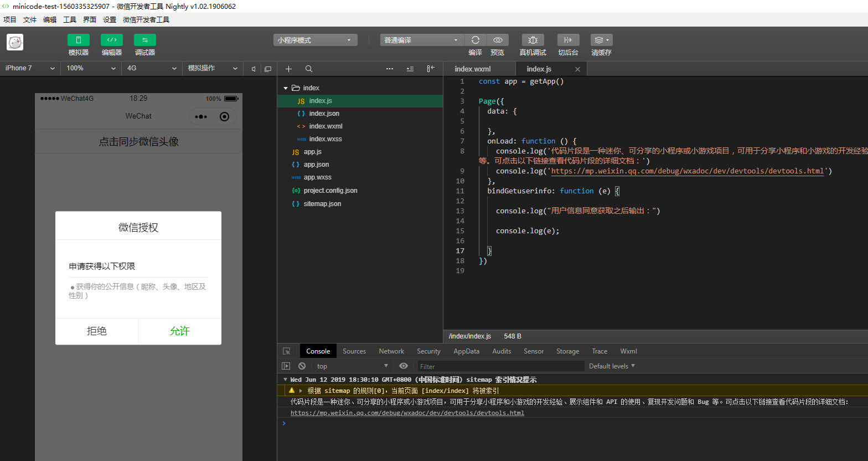Toggle the simulator panel button
This screenshot has width=868, height=461.
point(78,40)
